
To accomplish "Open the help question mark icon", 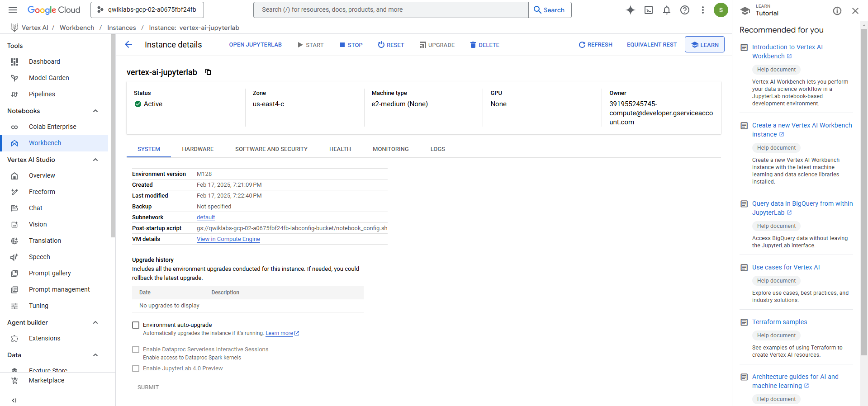I will coord(685,10).
